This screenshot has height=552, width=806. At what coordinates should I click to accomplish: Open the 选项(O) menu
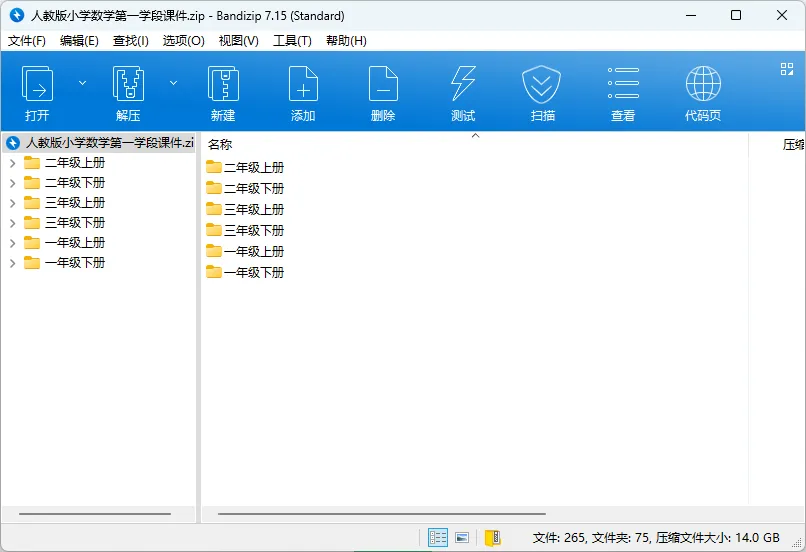click(x=184, y=41)
